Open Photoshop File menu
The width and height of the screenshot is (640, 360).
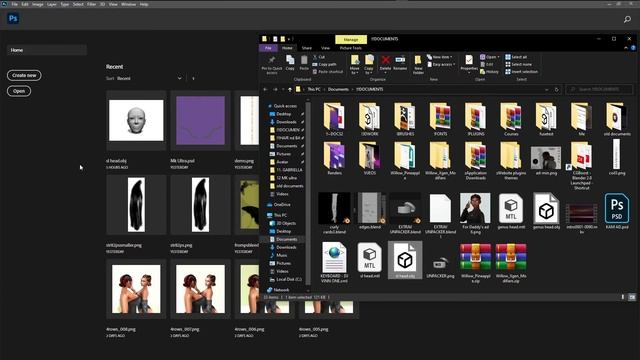[14, 4]
